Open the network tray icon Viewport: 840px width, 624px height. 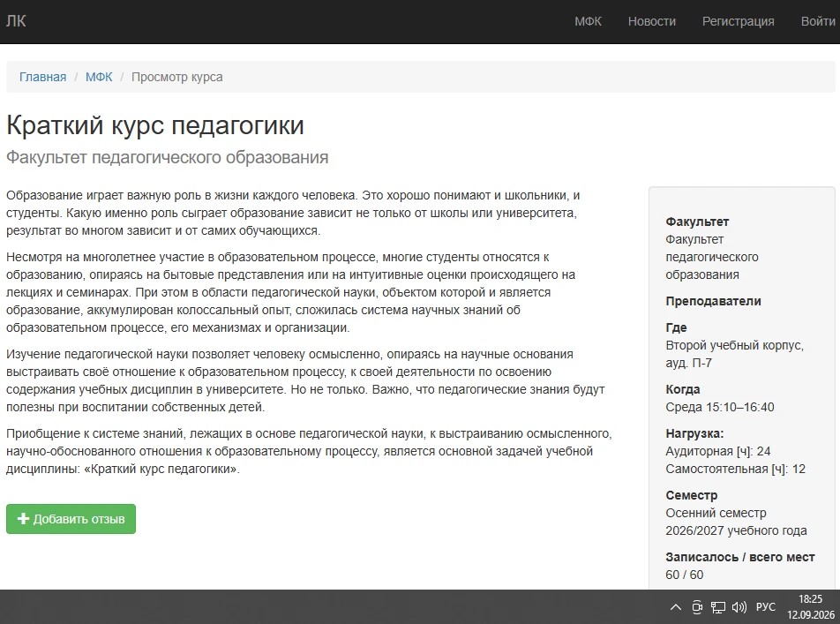click(718, 607)
